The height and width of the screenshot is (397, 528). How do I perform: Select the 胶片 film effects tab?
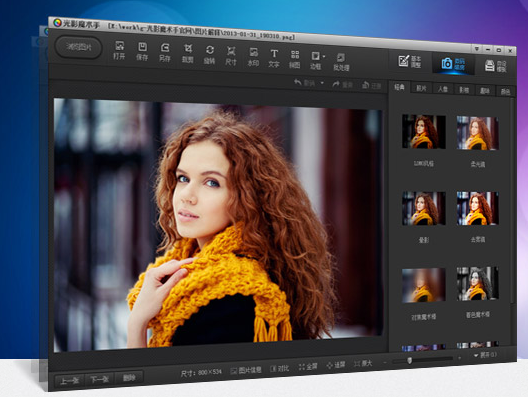coord(421,88)
